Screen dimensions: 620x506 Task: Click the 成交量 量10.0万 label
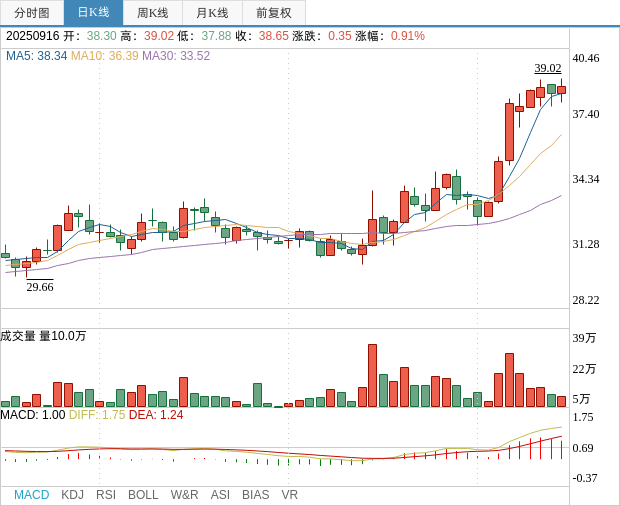(x=43, y=336)
